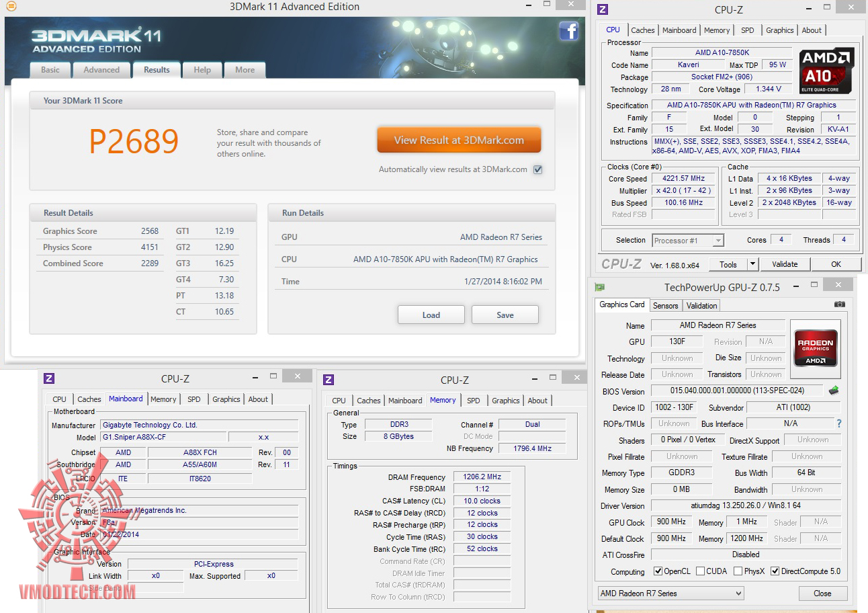Open About tab in the CPU-Z processor window
The image size is (868, 613).
pyautogui.click(x=812, y=30)
